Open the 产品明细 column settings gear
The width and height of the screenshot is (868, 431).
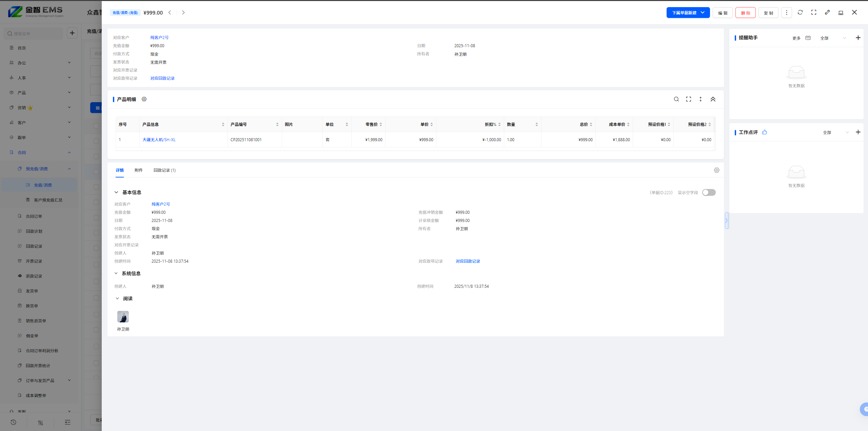144,99
